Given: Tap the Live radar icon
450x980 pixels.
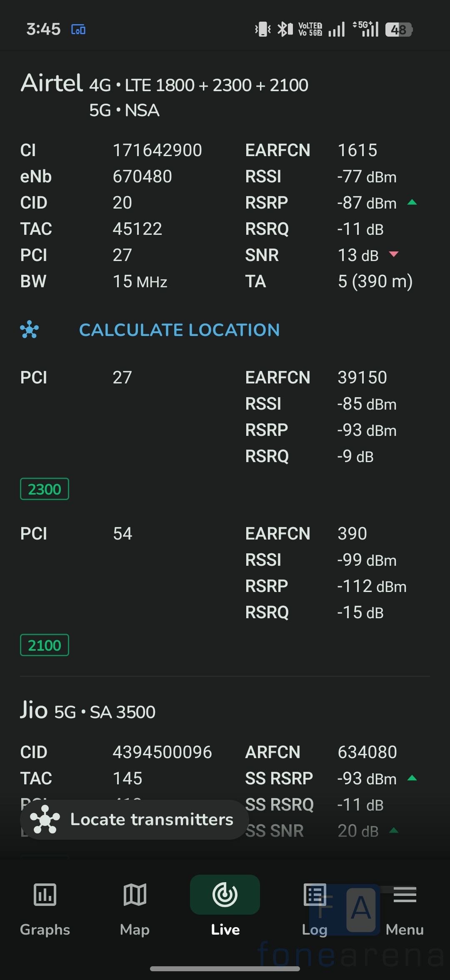Looking at the screenshot, I should 225,894.
